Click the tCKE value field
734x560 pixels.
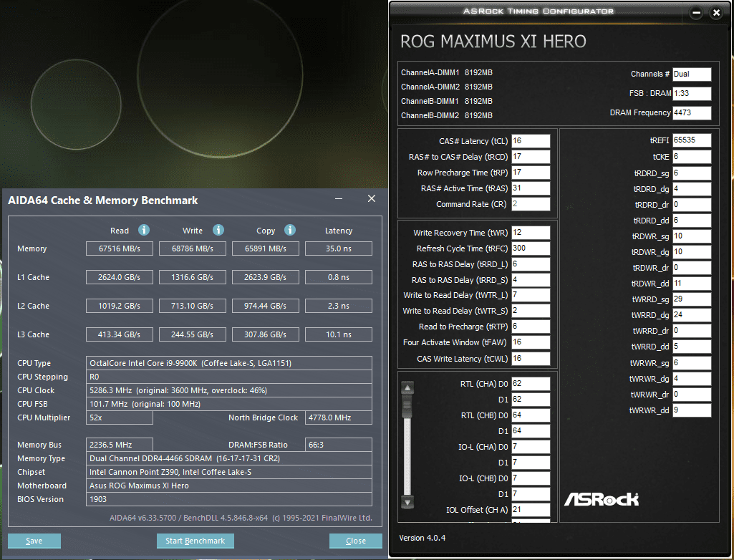point(692,157)
